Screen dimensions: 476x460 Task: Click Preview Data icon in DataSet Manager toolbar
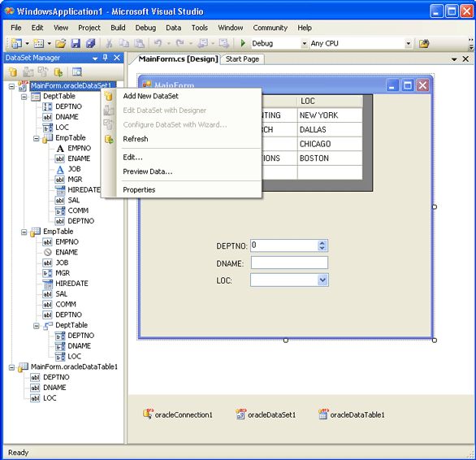tap(76, 72)
